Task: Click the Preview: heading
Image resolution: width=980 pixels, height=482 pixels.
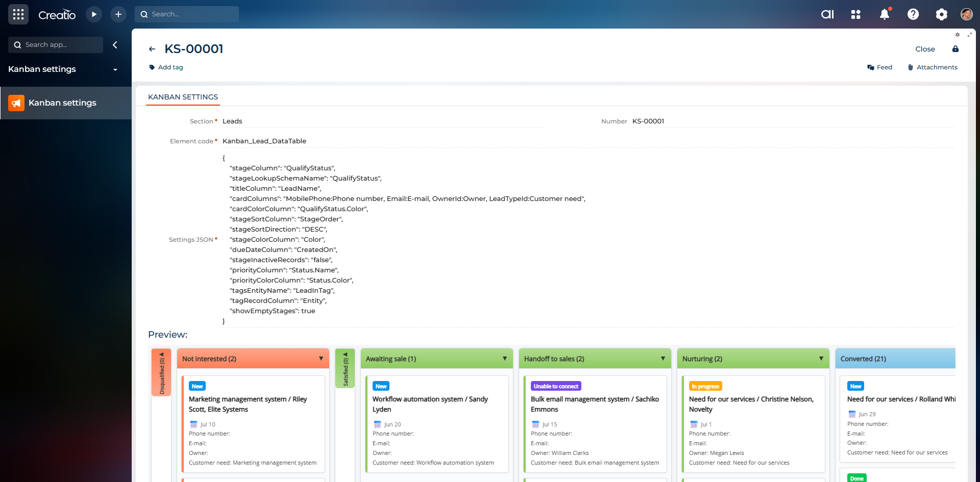Action: (x=168, y=335)
